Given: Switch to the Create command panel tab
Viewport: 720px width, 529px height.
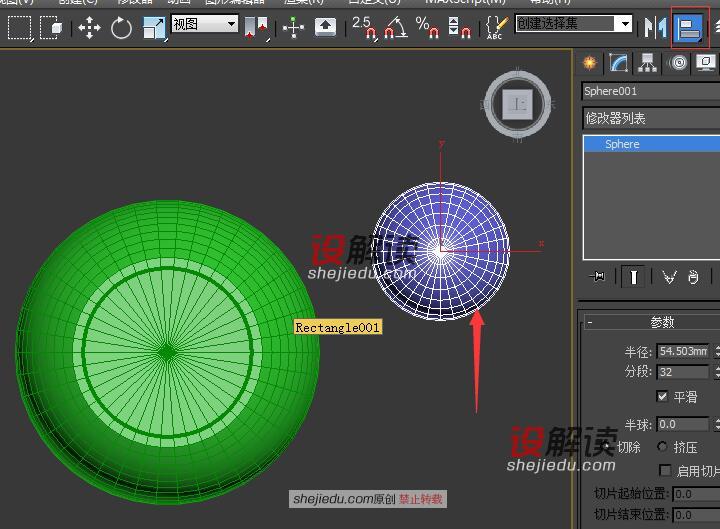Looking at the screenshot, I should coord(590,62).
